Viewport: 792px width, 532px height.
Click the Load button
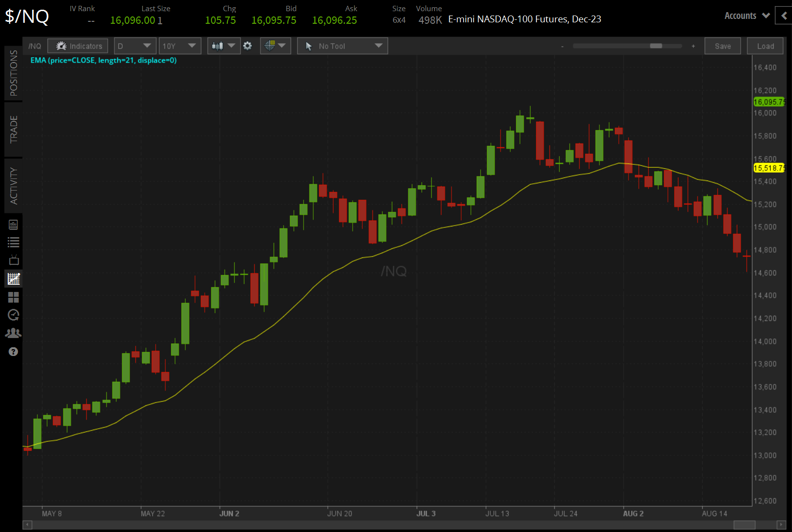coord(765,46)
